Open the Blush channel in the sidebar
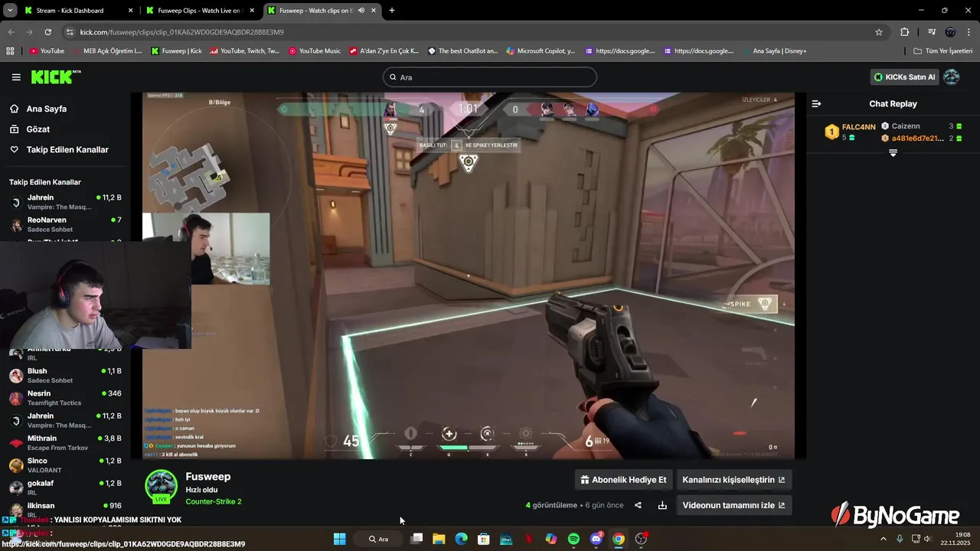This screenshot has width=980, height=551. click(x=65, y=376)
